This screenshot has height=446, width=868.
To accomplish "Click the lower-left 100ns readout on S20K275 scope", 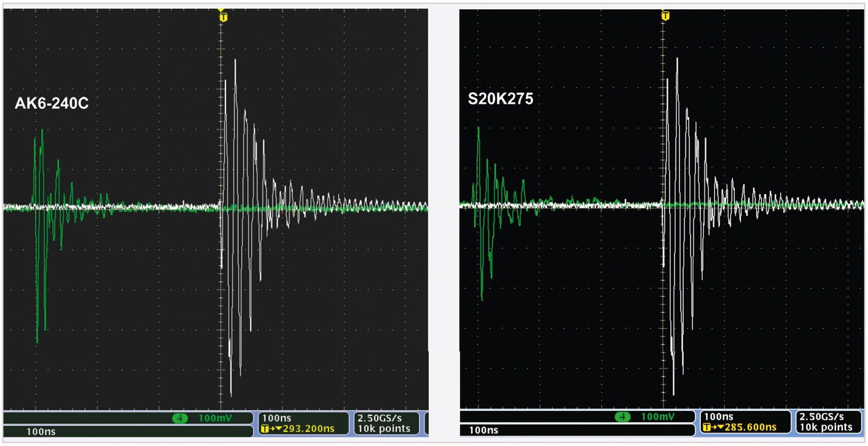I will point(483,430).
